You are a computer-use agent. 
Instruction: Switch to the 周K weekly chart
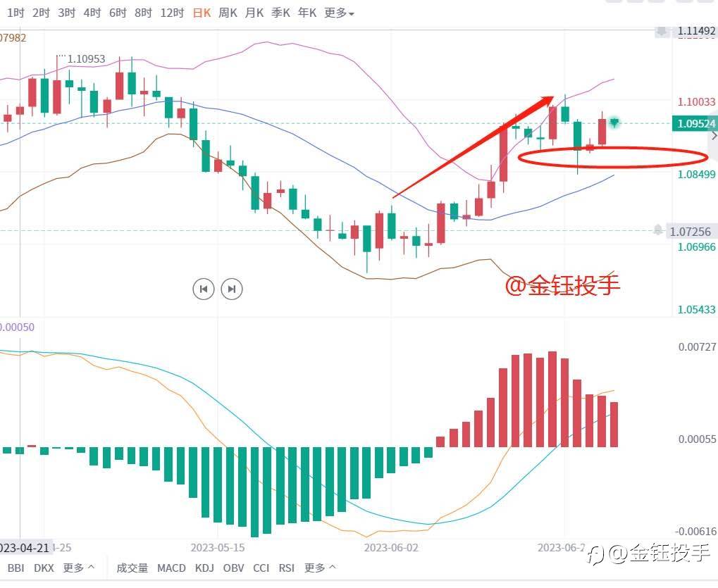pyautogui.click(x=228, y=13)
